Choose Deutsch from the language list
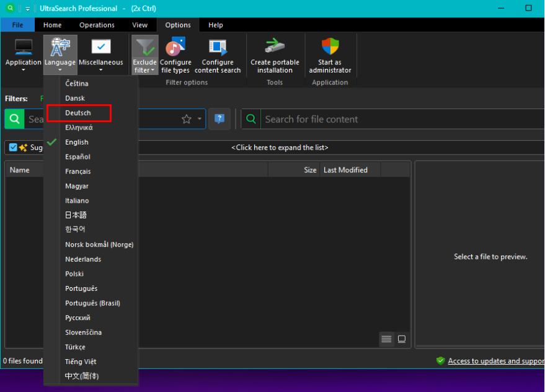 click(78, 113)
